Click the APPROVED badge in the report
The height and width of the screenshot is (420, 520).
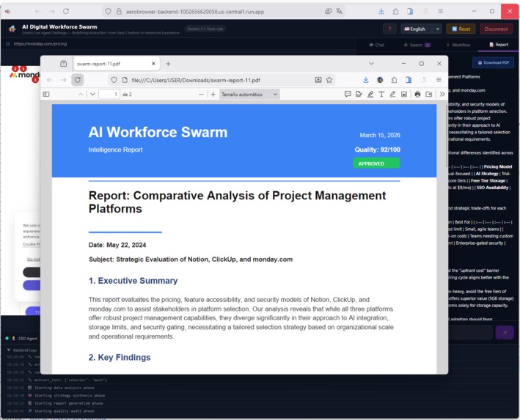tap(376, 163)
